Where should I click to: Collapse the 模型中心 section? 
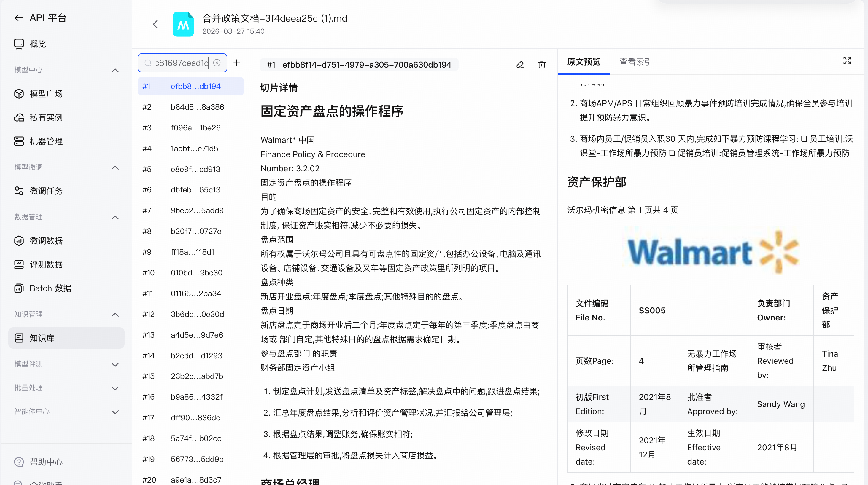(115, 70)
